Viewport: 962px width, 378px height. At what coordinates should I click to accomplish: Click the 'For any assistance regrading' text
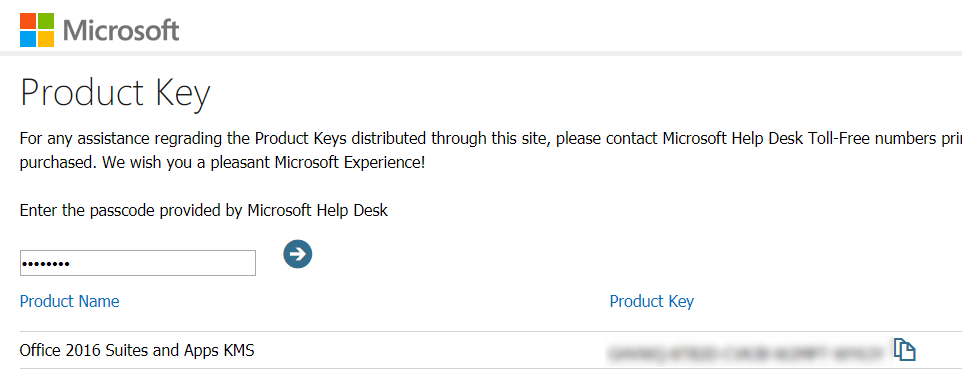pos(129,139)
